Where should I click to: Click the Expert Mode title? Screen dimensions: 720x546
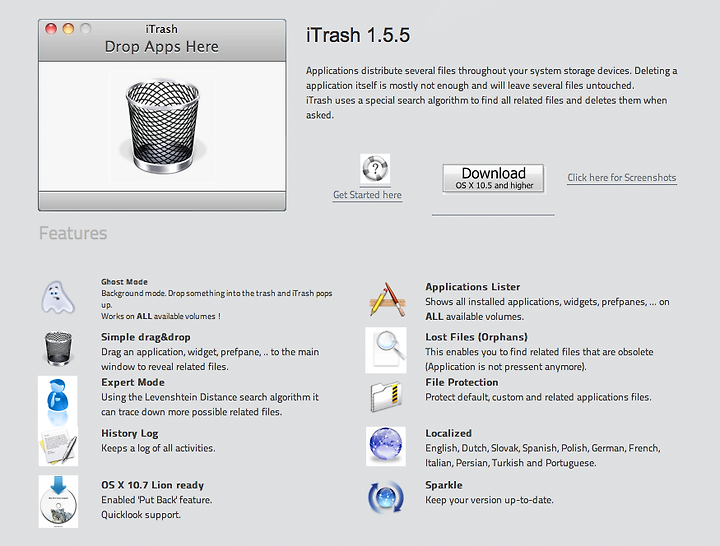(133, 382)
